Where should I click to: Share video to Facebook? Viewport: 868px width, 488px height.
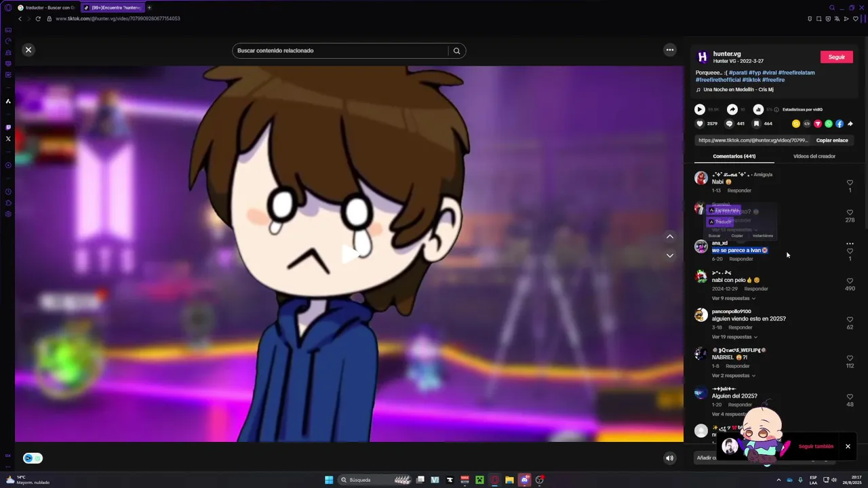coord(840,124)
